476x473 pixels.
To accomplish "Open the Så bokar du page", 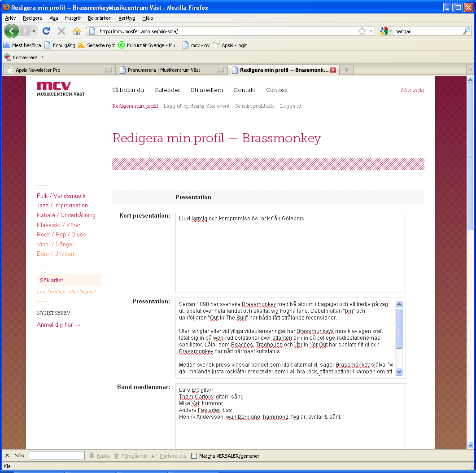I will [128, 90].
